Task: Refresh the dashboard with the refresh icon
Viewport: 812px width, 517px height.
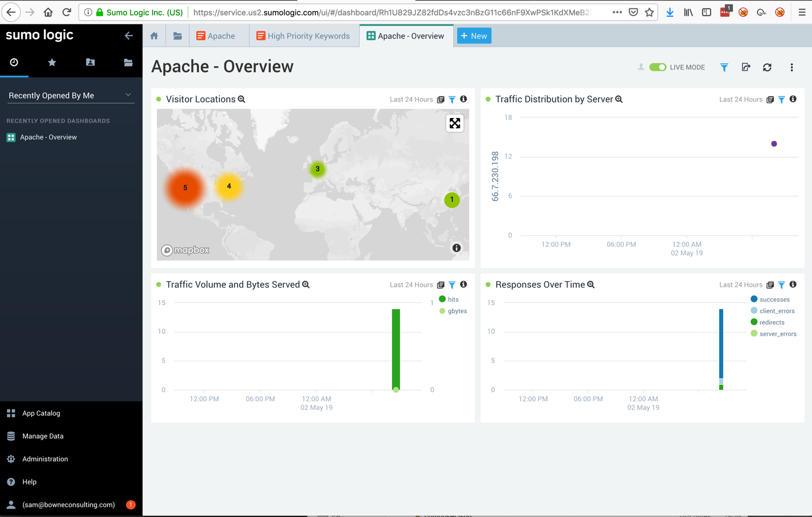Action: click(x=767, y=68)
